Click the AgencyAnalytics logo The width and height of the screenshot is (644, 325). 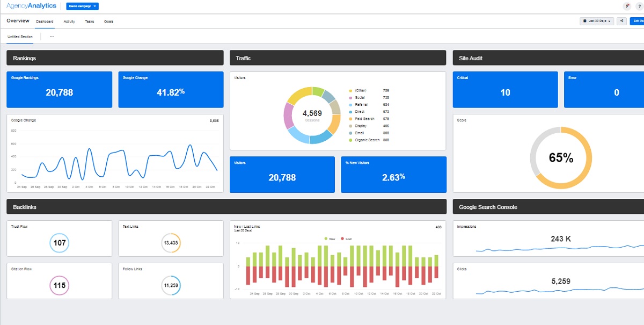point(31,6)
